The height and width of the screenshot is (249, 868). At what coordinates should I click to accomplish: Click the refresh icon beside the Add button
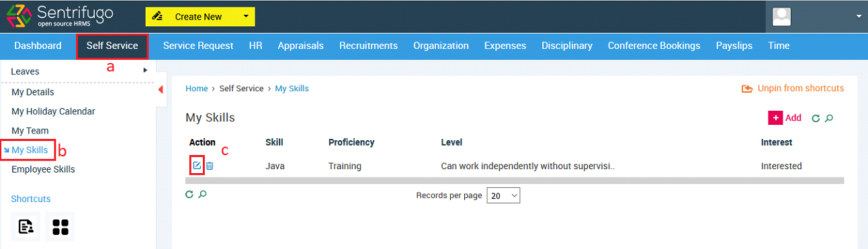click(x=816, y=118)
